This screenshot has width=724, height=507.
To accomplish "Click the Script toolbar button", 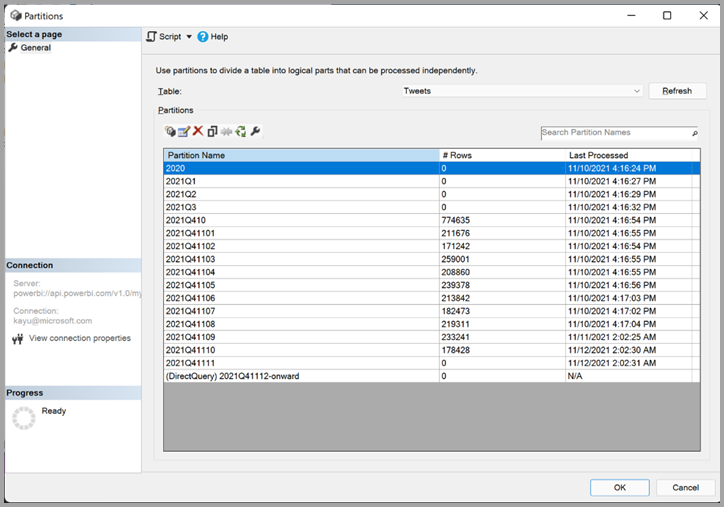I will pos(164,37).
